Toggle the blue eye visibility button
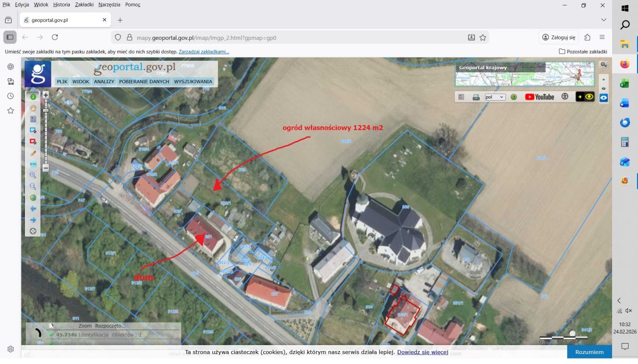Screen dimensions: 638x364 604,98
